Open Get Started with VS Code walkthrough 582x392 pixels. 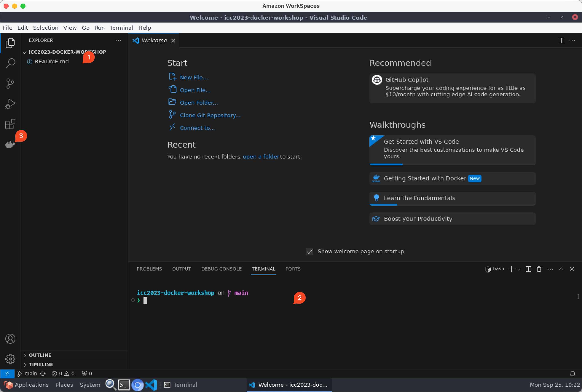point(452,150)
